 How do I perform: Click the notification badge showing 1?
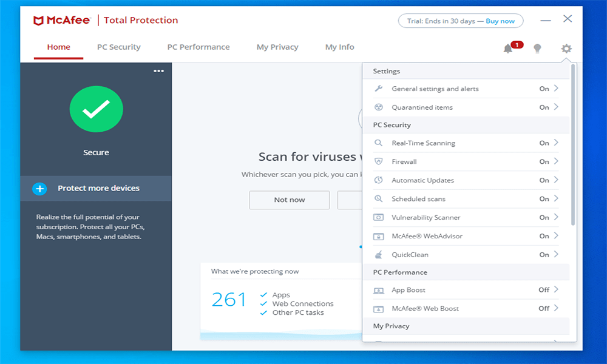tap(517, 45)
